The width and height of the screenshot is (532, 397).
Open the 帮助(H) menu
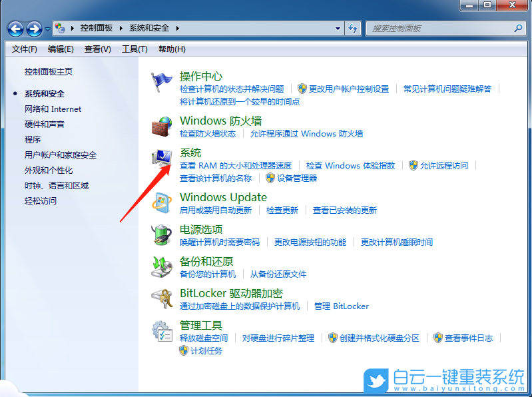point(172,49)
